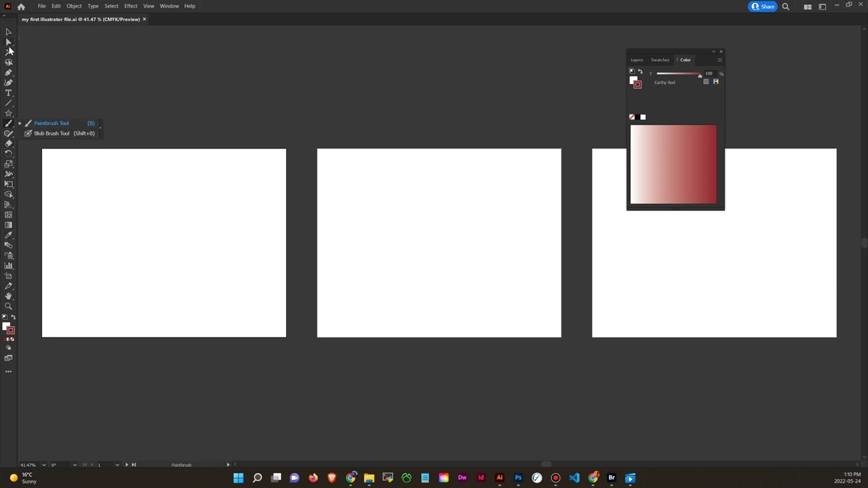
Task: Open the File menu
Action: [41, 6]
